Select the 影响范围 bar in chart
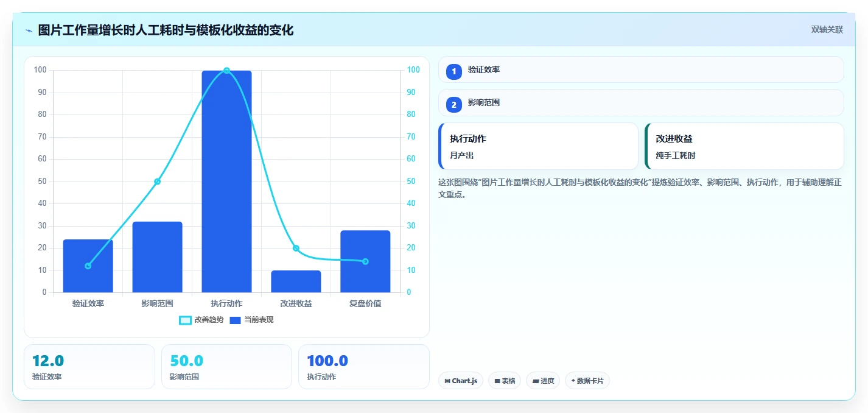The height and width of the screenshot is (413, 868). click(x=157, y=257)
